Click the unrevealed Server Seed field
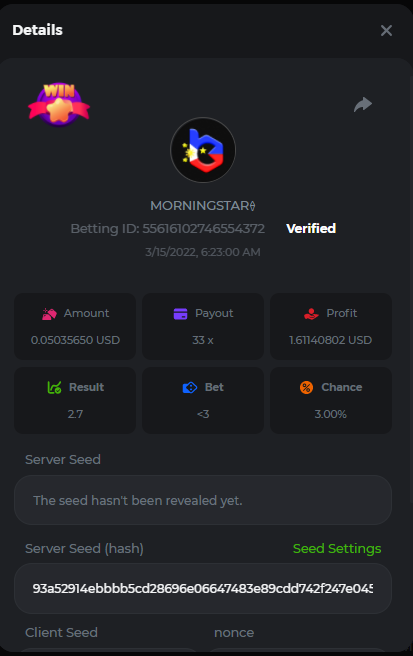413x656 pixels. tap(203, 500)
